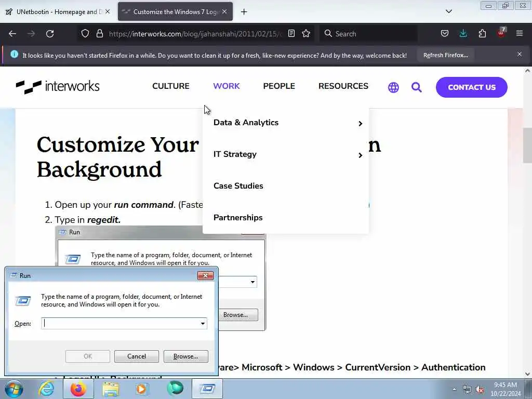532x399 pixels.
Task: Expand IT Strategy submenu
Action: pyautogui.click(x=361, y=155)
